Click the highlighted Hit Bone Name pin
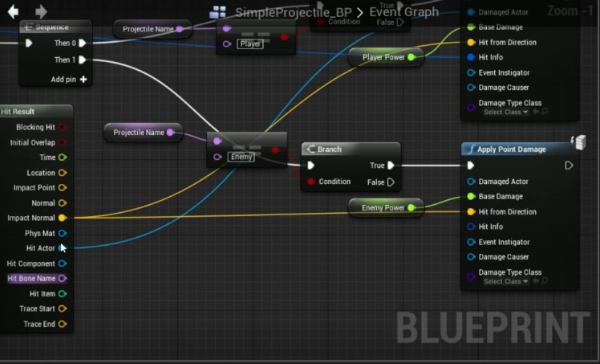 coord(62,278)
